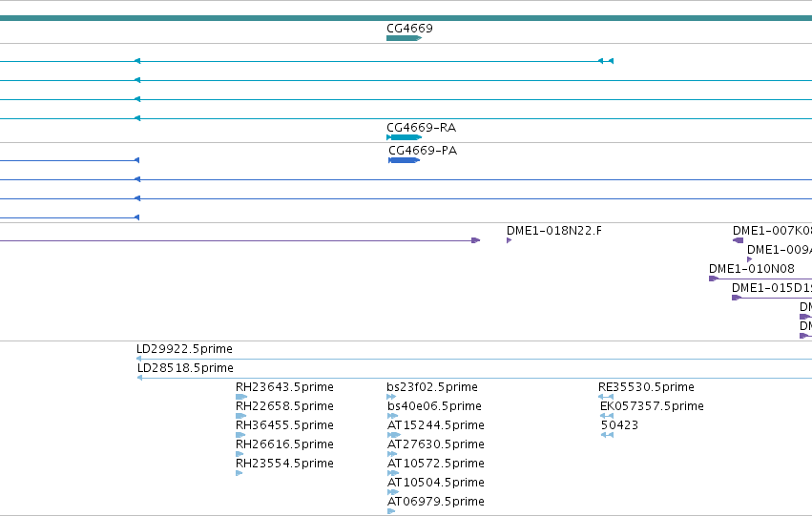The image size is (812, 516).
Task: Select the RH23554.5prime label
Action: click(284, 464)
